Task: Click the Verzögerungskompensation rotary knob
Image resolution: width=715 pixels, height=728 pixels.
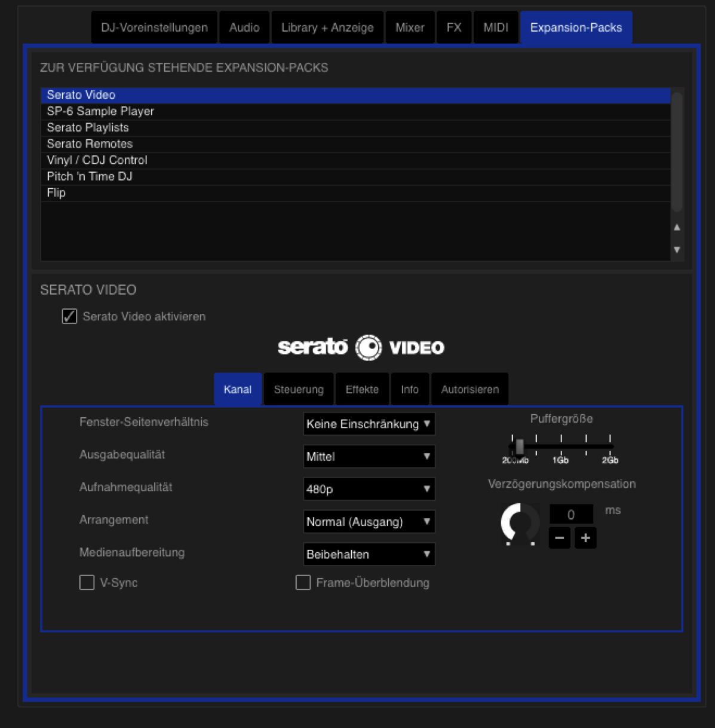Action: [x=520, y=524]
